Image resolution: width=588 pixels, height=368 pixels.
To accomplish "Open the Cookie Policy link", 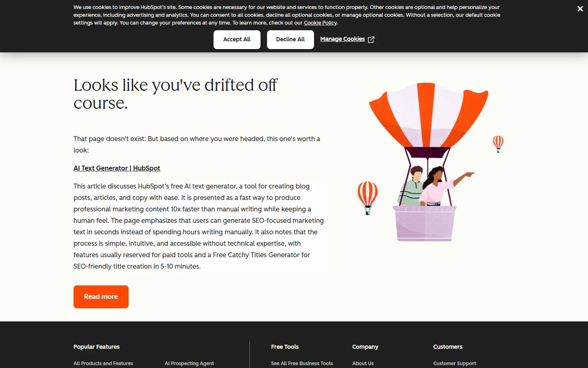I will point(320,23).
